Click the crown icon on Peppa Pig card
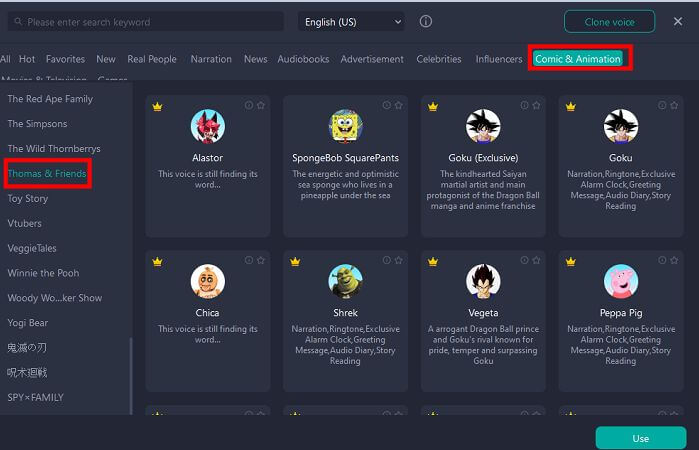The height and width of the screenshot is (450, 699). [571, 262]
